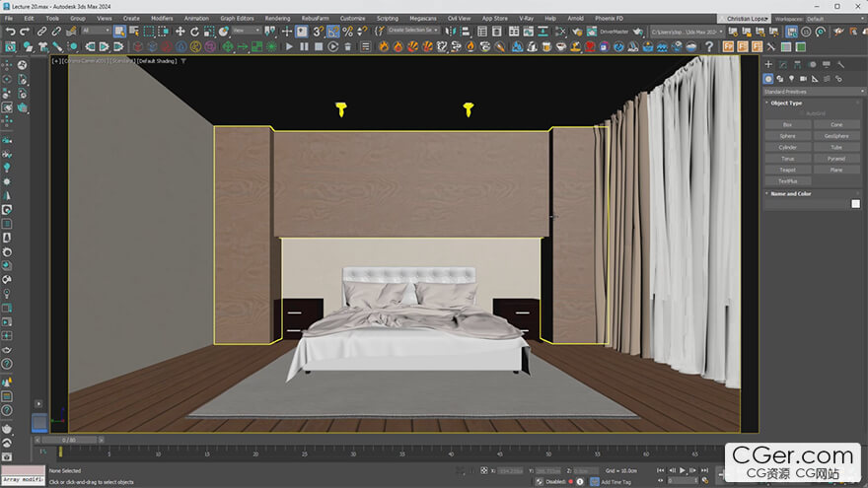The image size is (868, 488).
Task: Open the Christian Lopez account dropdown
Action: pyautogui.click(x=745, y=19)
